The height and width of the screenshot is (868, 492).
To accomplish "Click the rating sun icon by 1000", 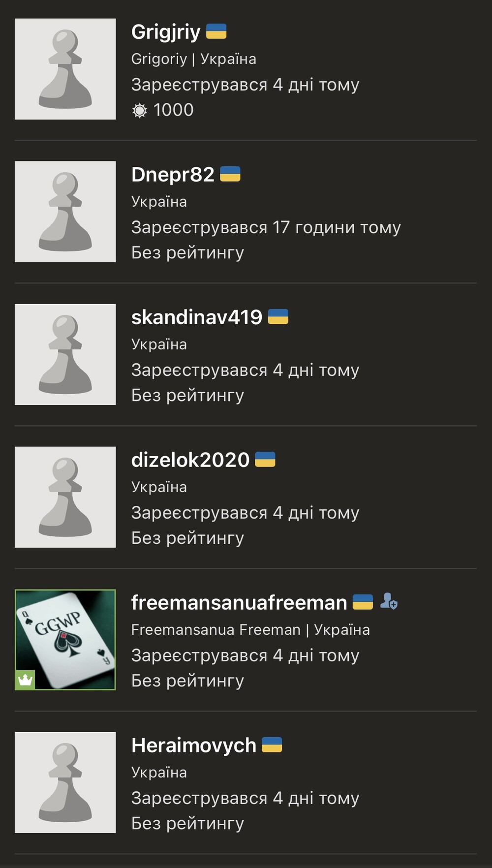I will pyautogui.click(x=140, y=110).
